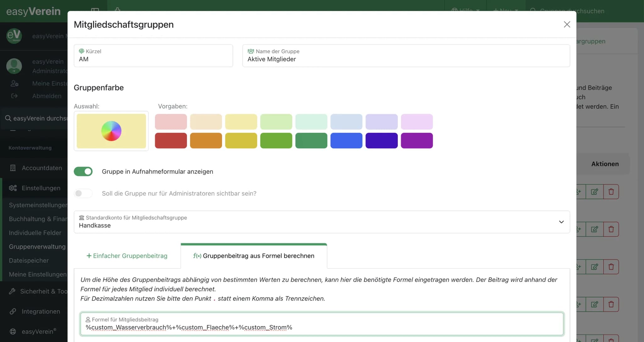Click the easyVerein logo in header

click(33, 11)
